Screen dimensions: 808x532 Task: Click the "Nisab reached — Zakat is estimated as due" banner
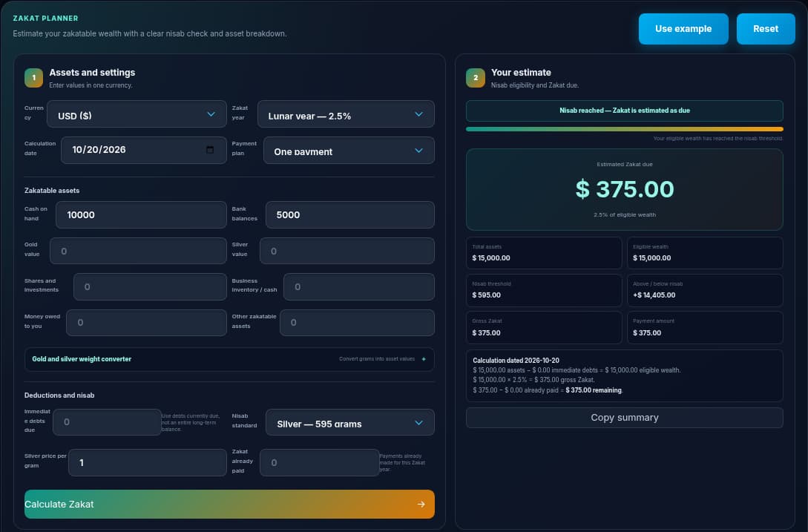click(625, 111)
